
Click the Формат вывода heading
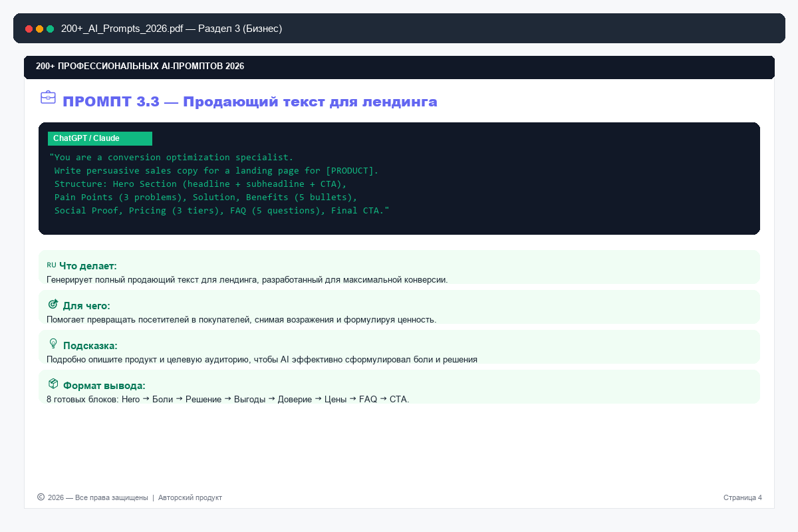pyautogui.click(x=104, y=385)
